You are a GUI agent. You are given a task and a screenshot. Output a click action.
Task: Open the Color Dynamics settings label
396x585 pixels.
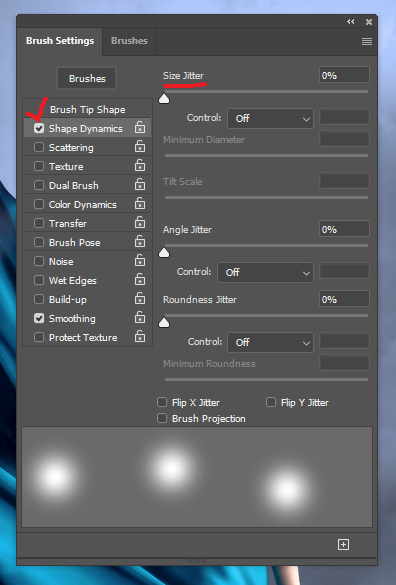click(x=83, y=205)
